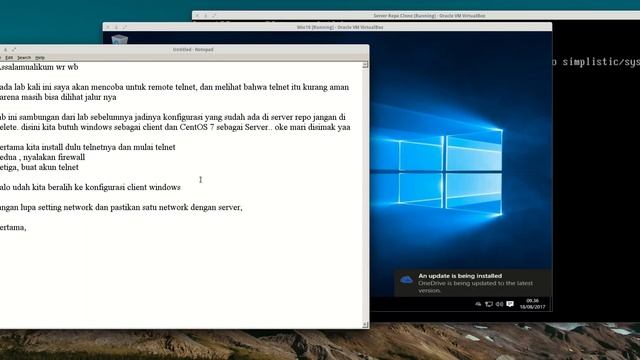Open the Help menu in Notepad

coord(40,58)
